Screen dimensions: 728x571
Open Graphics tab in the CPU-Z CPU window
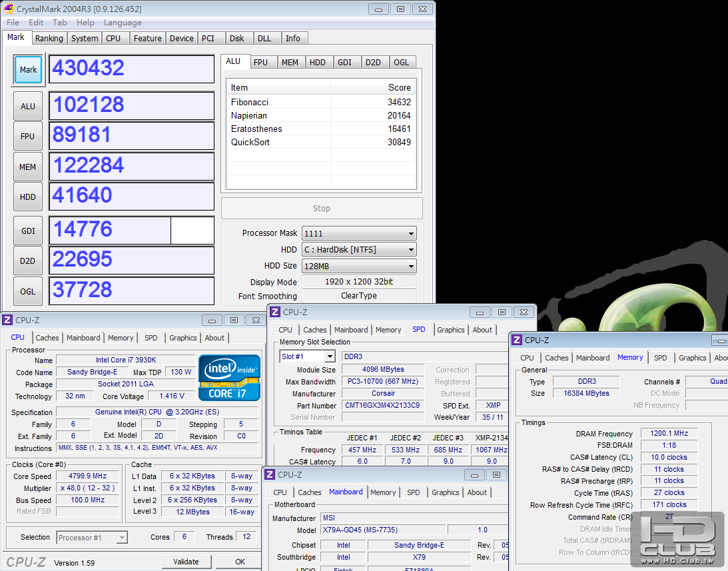coord(183,338)
